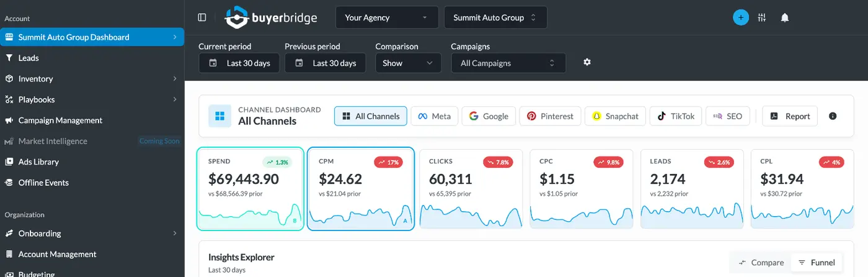This screenshot has height=277, width=868.
Task: Click the Budgeting icon in sidebar
Action: (9, 274)
